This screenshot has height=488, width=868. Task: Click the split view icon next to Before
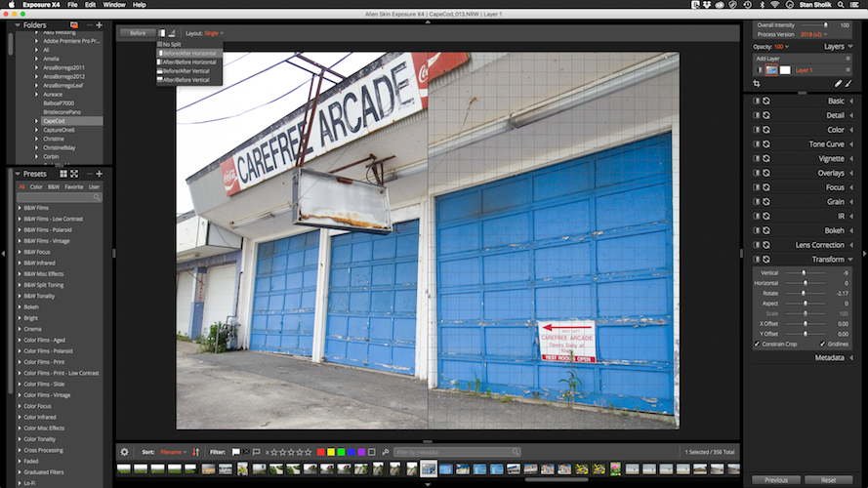[162, 33]
